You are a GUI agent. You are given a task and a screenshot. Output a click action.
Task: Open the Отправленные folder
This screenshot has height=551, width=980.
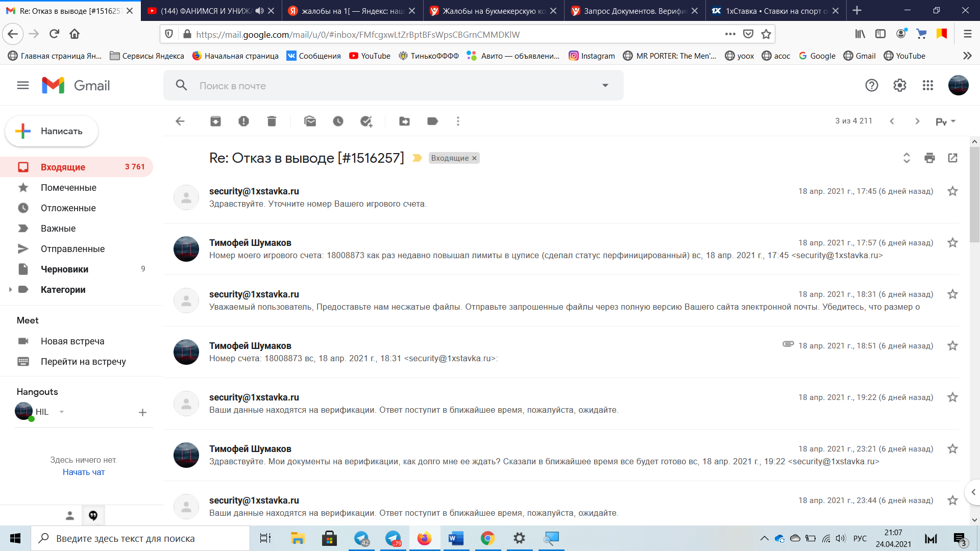point(72,249)
